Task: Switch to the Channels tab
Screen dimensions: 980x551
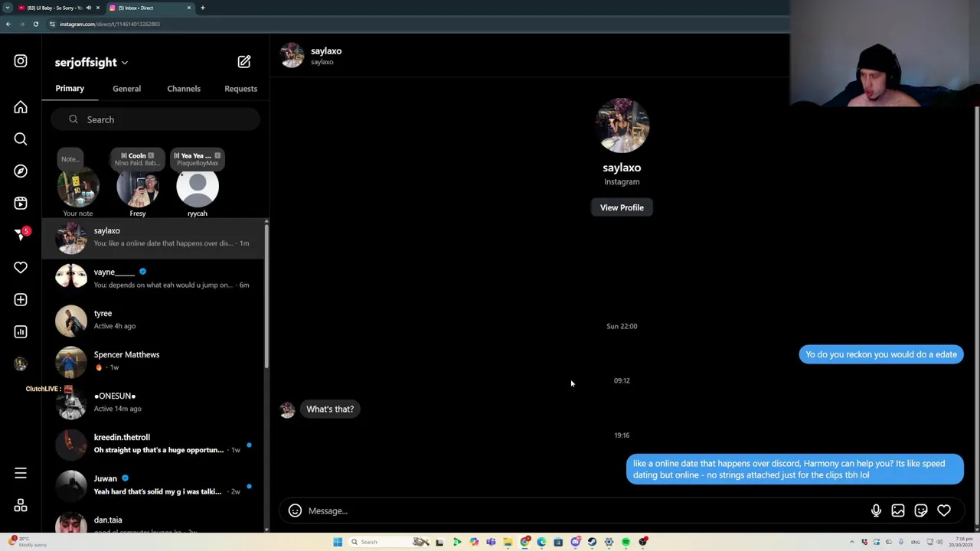Action: click(184, 89)
